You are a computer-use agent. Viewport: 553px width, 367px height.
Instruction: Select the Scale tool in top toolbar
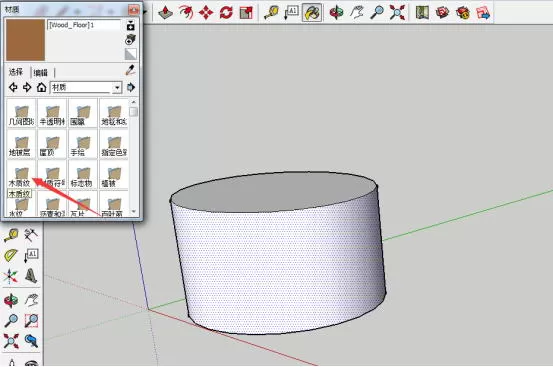(246, 13)
